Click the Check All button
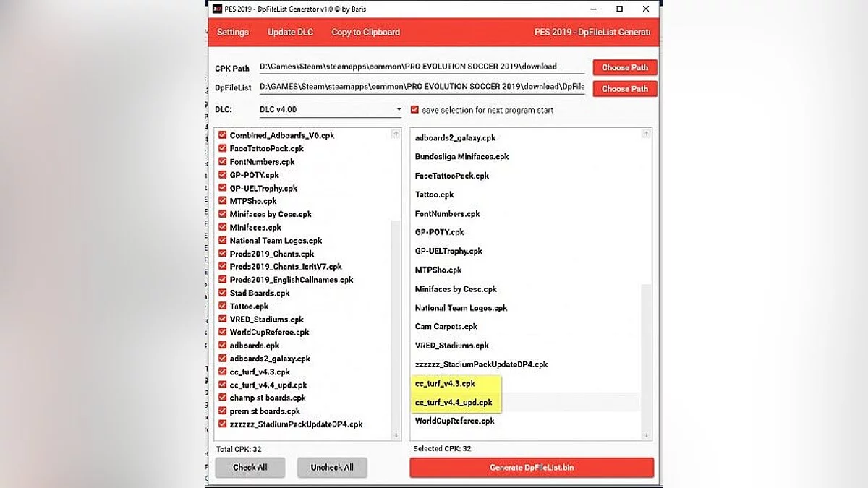 (x=250, y=467)
